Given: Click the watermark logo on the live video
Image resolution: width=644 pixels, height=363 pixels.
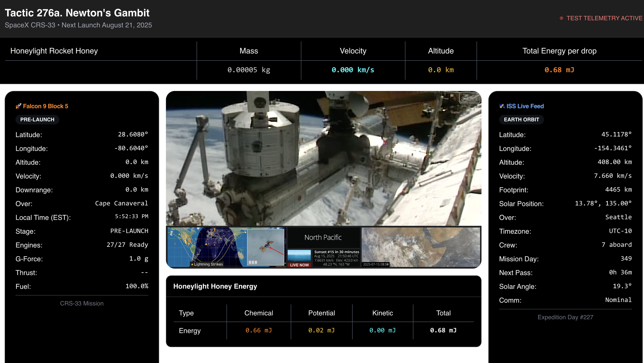Looking at the screenshot, I should click(x=469, y=98).
